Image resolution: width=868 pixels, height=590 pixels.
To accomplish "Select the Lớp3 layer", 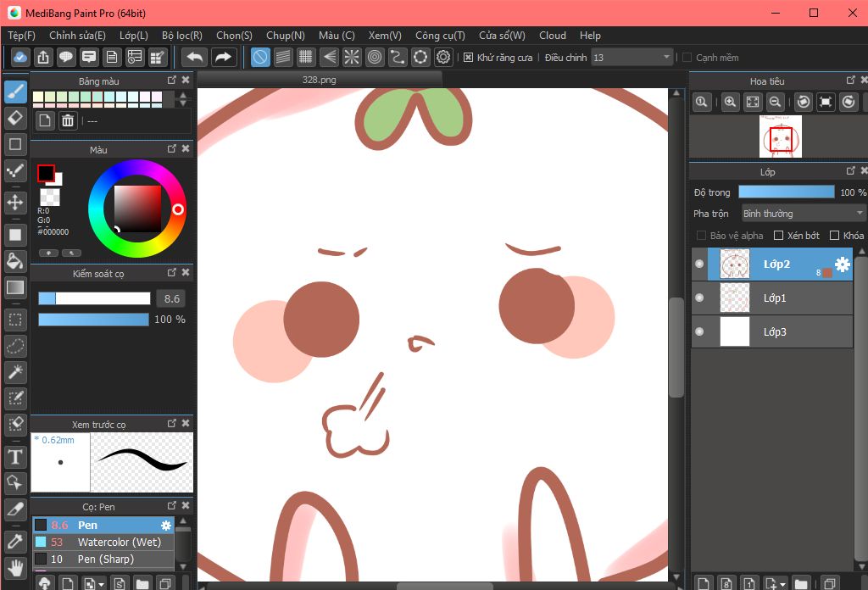I will coord(772,332).
